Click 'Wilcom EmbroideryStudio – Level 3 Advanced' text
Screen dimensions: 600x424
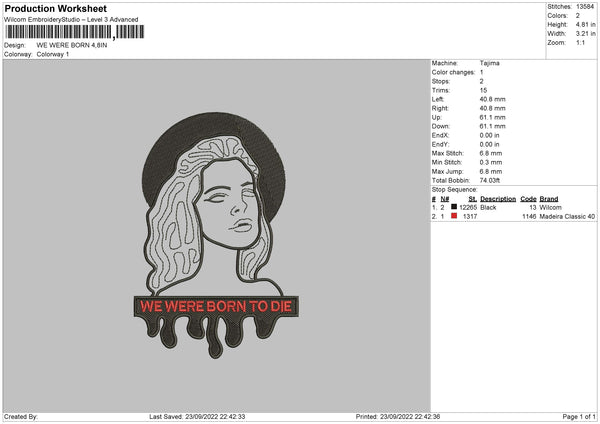pyautogui.click(x=71, y=20)
